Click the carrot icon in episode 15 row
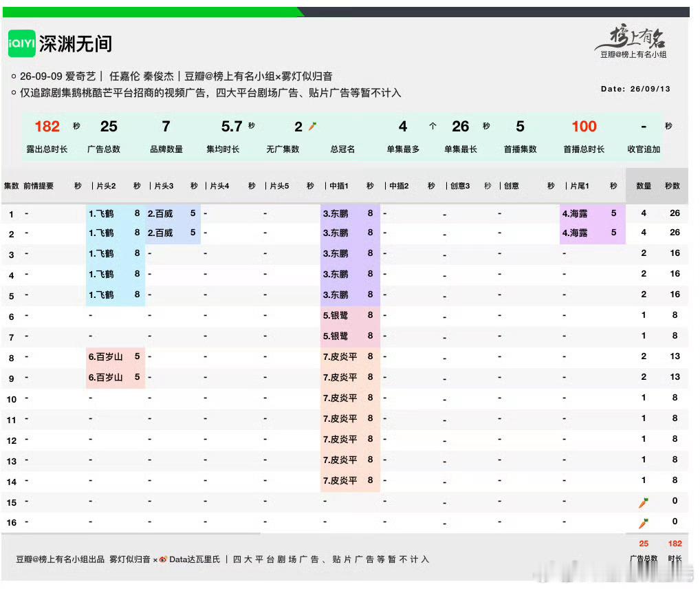This screenshot has width=700, height=589. (x=644, y=503)
